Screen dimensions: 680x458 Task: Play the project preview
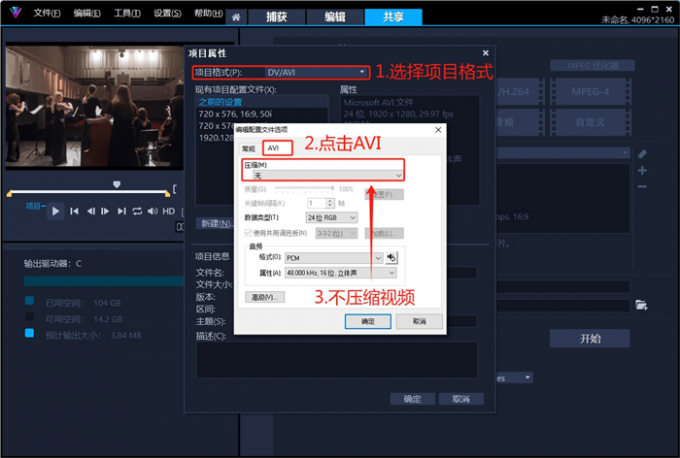point(56,211)
